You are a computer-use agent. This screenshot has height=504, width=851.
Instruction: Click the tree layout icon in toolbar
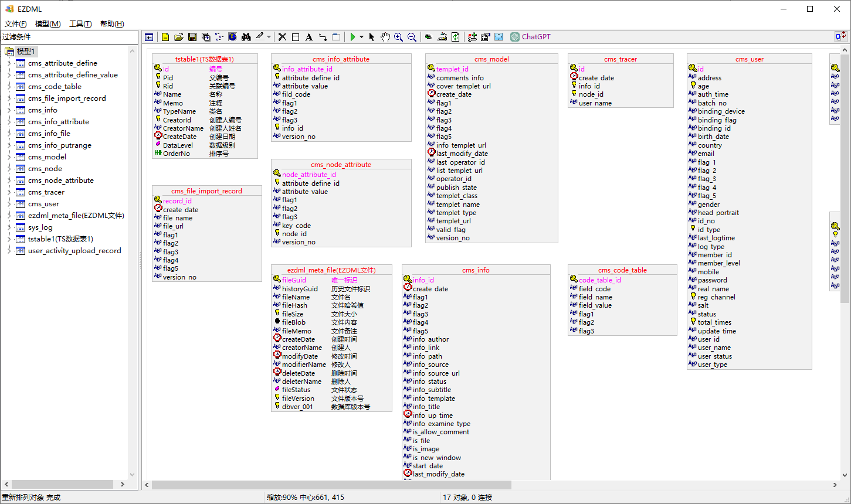(x=219, y=37)
